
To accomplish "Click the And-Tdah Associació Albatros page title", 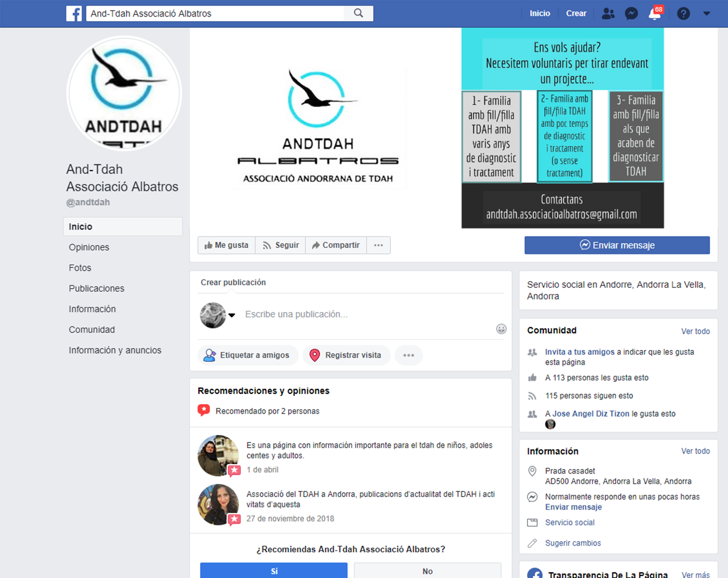I will [x=122, y=178].
